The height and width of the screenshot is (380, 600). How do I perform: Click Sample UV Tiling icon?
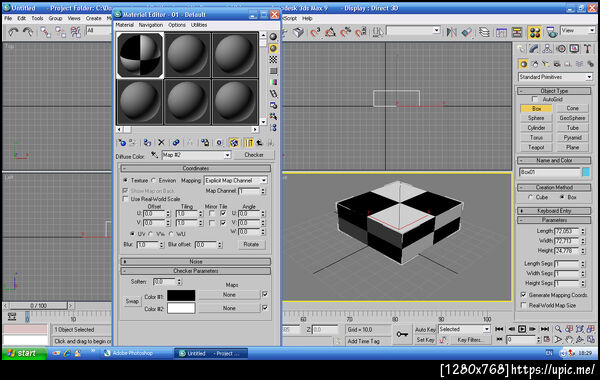(273, 71)
